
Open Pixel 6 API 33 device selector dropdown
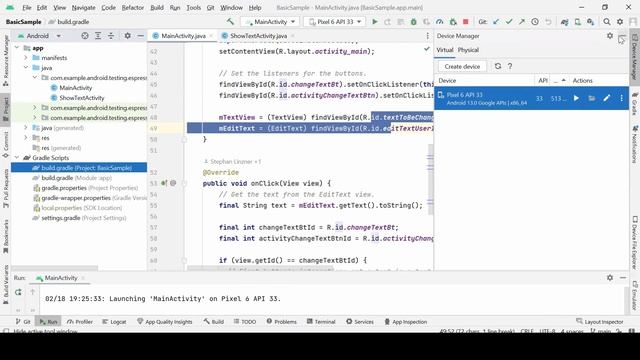[x=335, y=22]
